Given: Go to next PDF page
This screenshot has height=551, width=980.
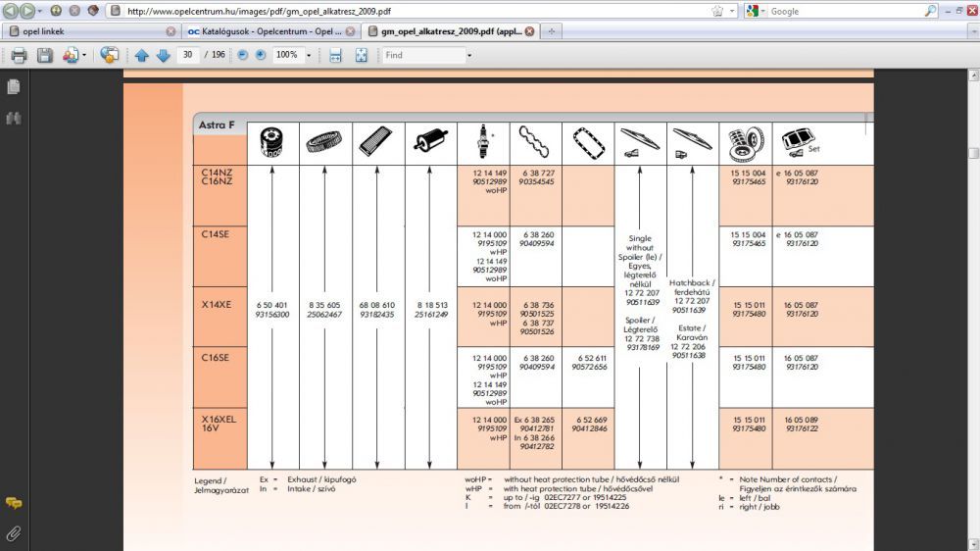Looking at the screenshot, I should click(x=163, y=55).
